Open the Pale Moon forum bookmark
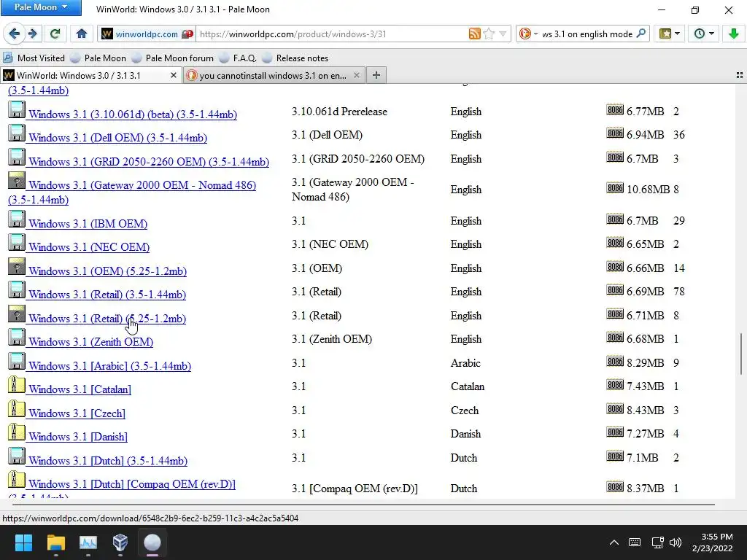The width and height of the screenshot is (747, 560). tap(172, 58)
